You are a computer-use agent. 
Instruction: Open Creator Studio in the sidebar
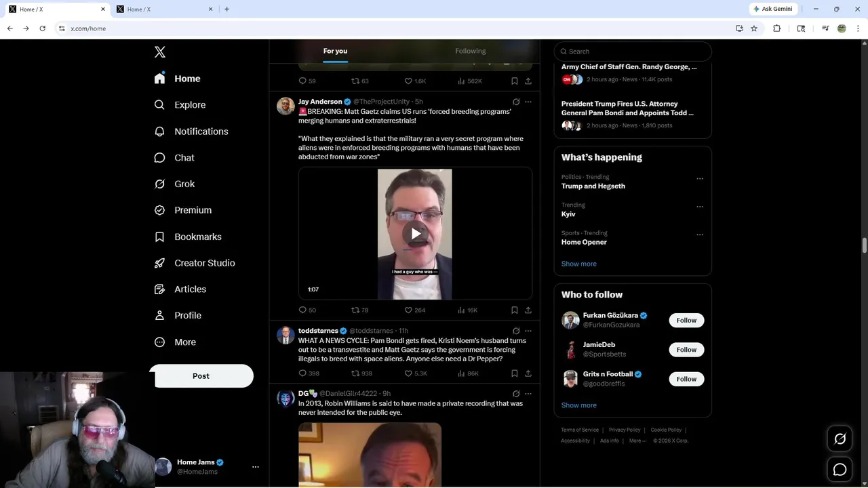(195, 263)
